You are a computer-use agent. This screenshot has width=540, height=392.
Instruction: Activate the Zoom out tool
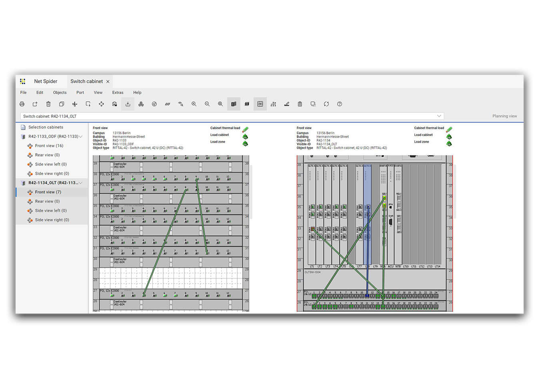pyautogui.click(x=207, y=104)
